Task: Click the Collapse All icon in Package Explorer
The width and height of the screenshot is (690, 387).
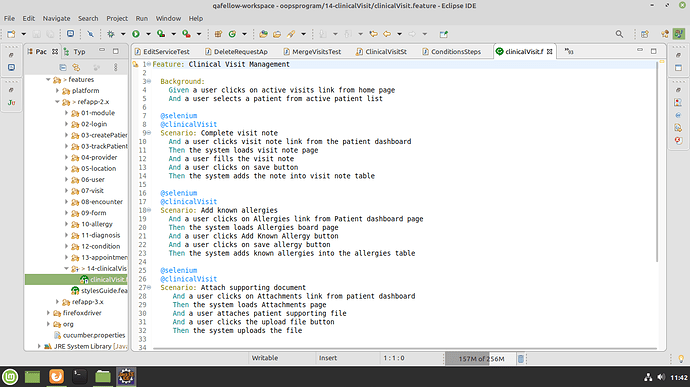Action: coord(63,67)
